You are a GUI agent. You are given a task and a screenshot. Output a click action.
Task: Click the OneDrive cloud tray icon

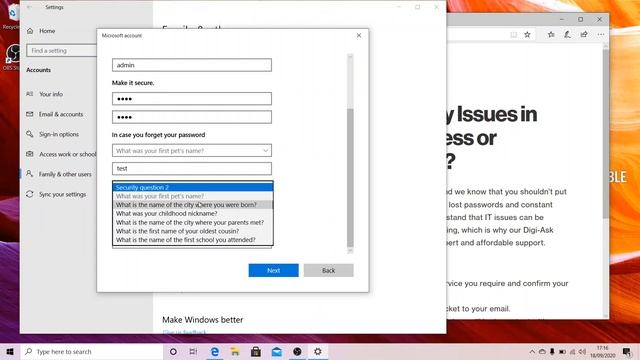pyautogui.click(x=542, y=351)
